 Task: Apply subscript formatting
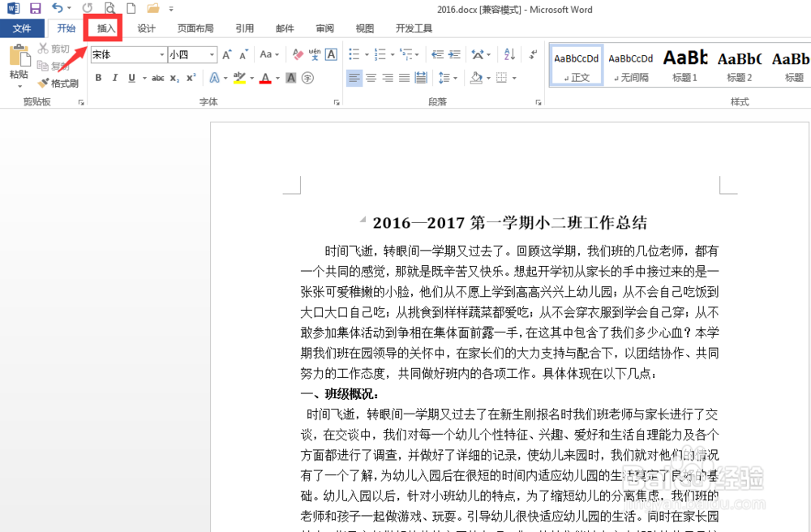click(173, 78)
